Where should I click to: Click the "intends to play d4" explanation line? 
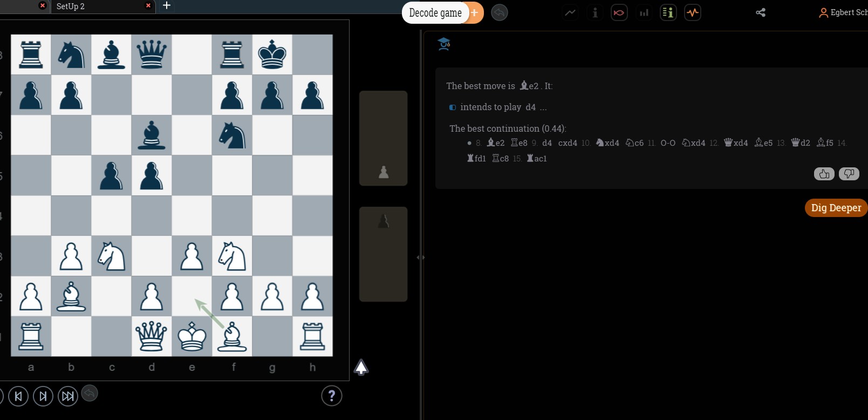coord(498,107)
